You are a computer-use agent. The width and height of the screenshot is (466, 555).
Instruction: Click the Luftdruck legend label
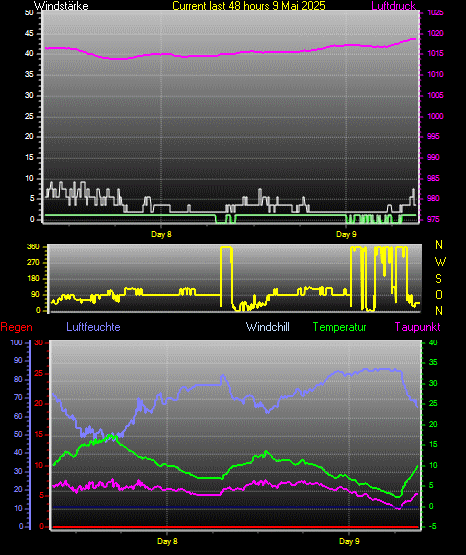pyautogui.click(x=393, y=6)
